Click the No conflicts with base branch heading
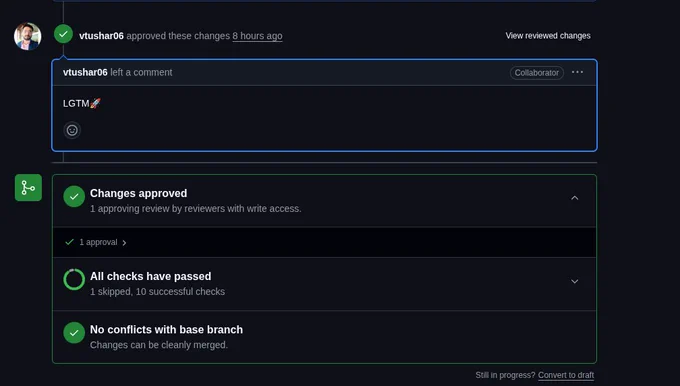The width and height of the screenshot is (680, 386). click(167, 330)
